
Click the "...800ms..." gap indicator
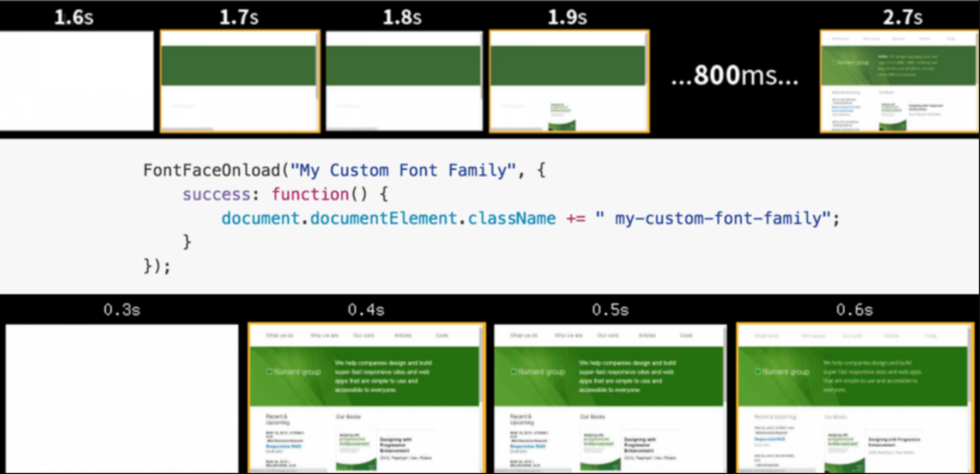point(735,76)
